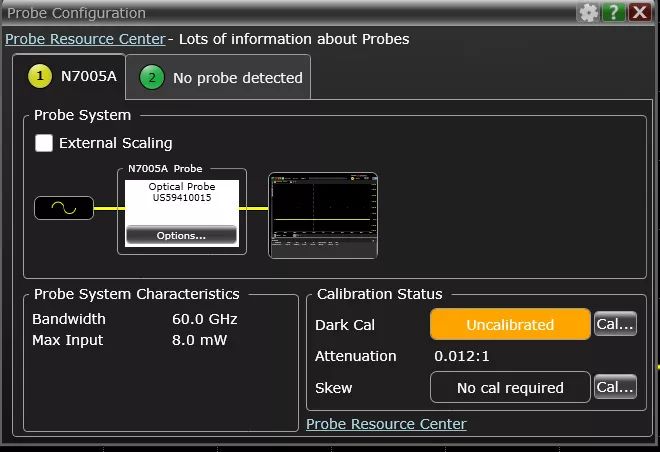Click the Dark Cal Uncalibrated status

pyautogui.click(x=510, y=324)
